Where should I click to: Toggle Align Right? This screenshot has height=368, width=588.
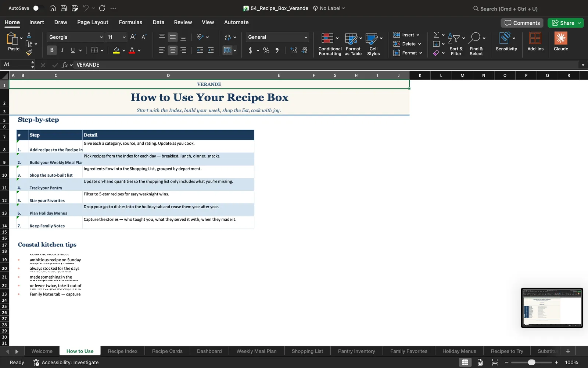(183, 50)
